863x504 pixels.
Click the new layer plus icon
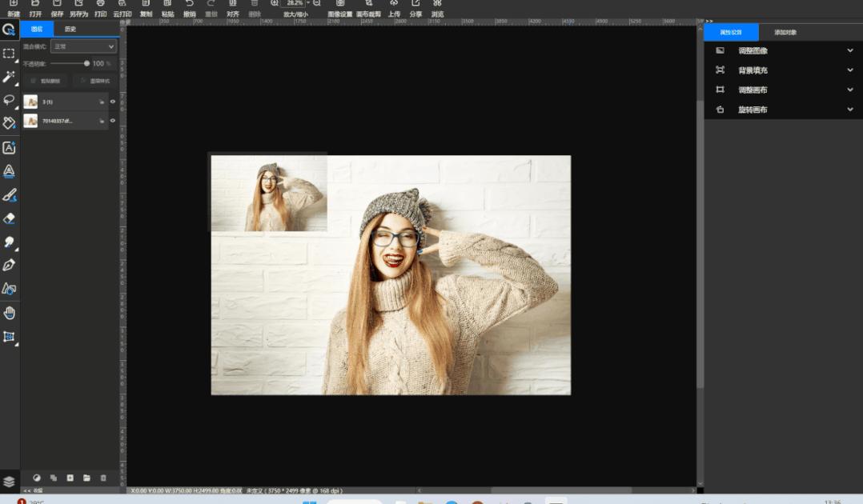(x=70, y=478)
